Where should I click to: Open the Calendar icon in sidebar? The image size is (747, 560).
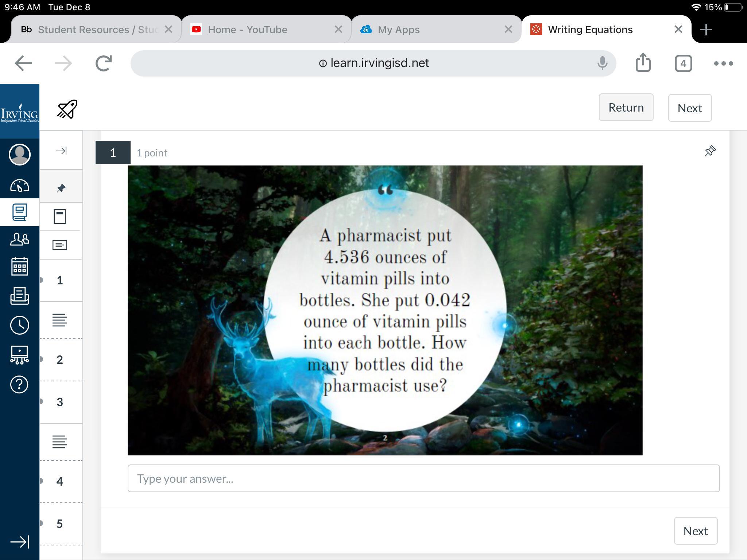tap(20, 266)
